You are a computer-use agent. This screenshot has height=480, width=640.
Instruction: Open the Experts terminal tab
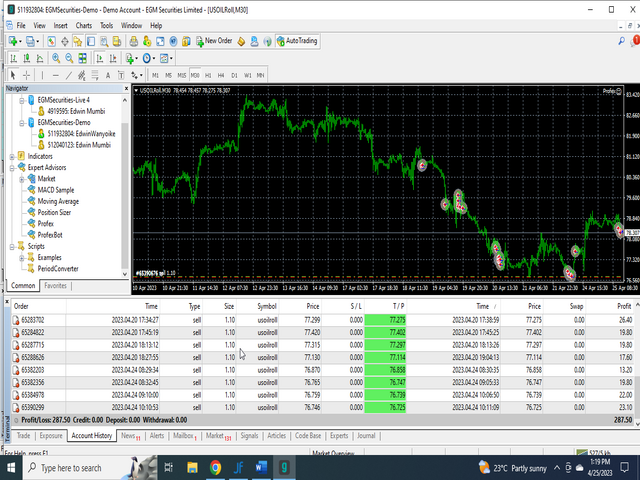[x=339, y=436]
